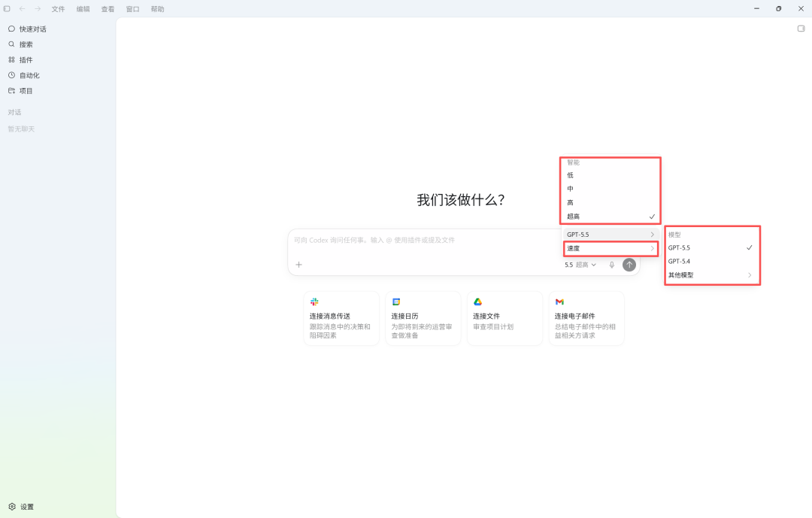Click the microphone voice input icon
This screenshot has width=812, height=518.
611,265
